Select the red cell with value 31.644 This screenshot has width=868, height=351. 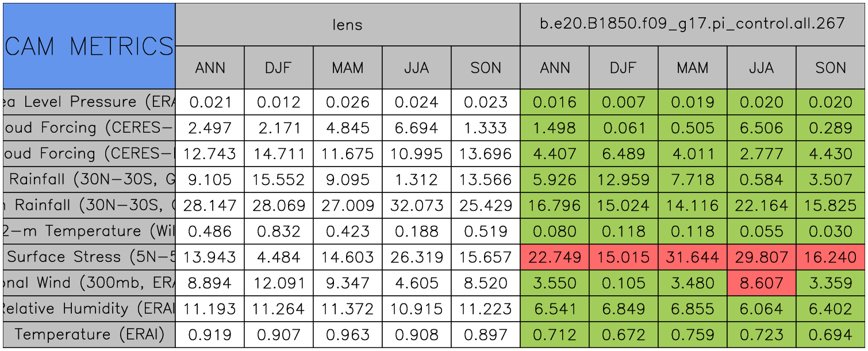(x=692, y=257)
